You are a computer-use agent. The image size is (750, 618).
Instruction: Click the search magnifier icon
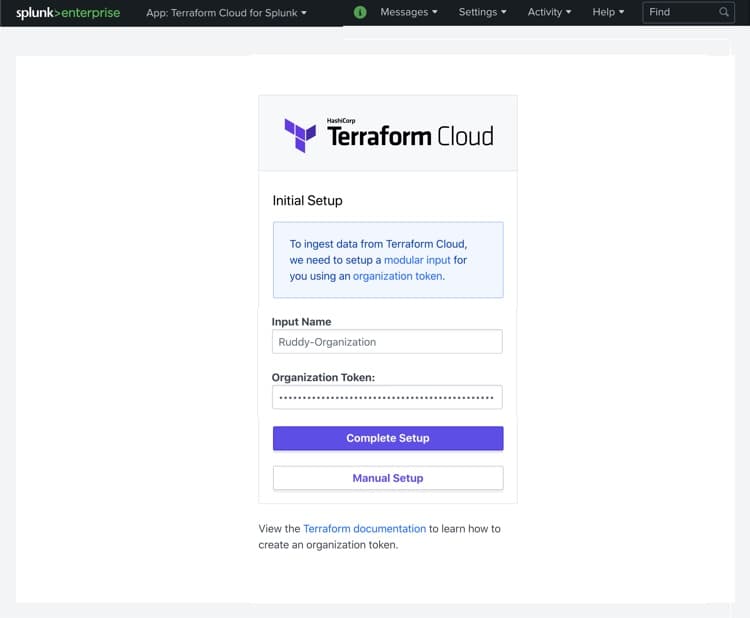[724, 12]
